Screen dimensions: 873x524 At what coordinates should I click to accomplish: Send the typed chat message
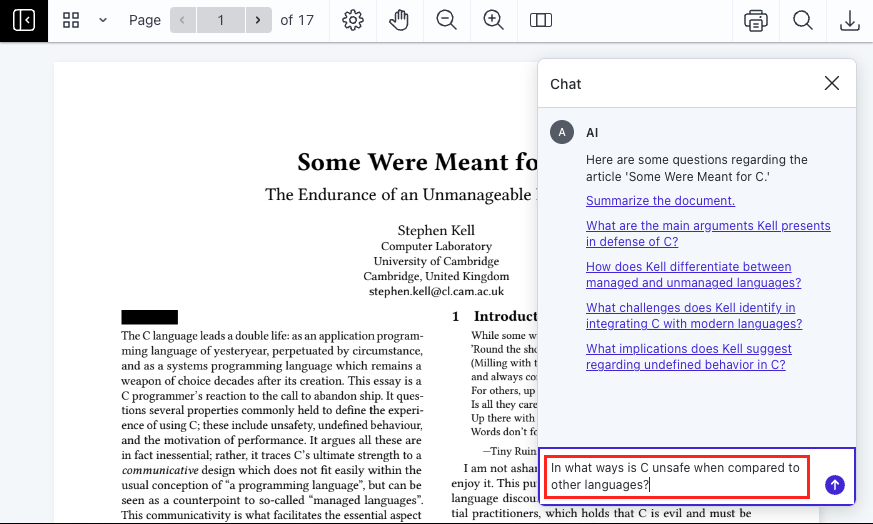click(835, 485)
